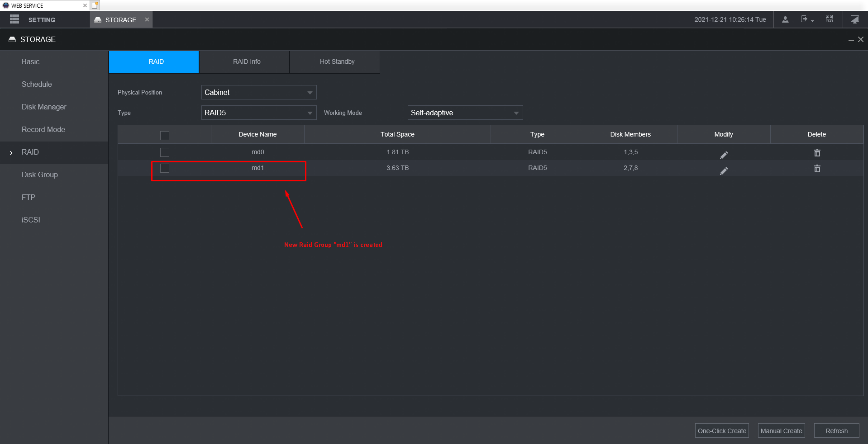Click the md1 device name cell
Image resolution: width=868 pixels, height=444 pixels.
(x=258, y=168)
